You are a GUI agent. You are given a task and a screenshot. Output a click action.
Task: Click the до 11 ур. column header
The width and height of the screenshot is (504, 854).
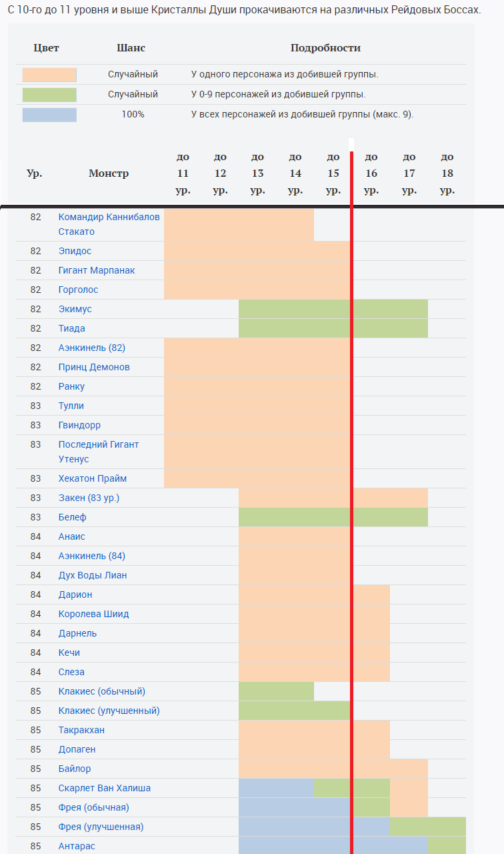click(x=183, y=173)
